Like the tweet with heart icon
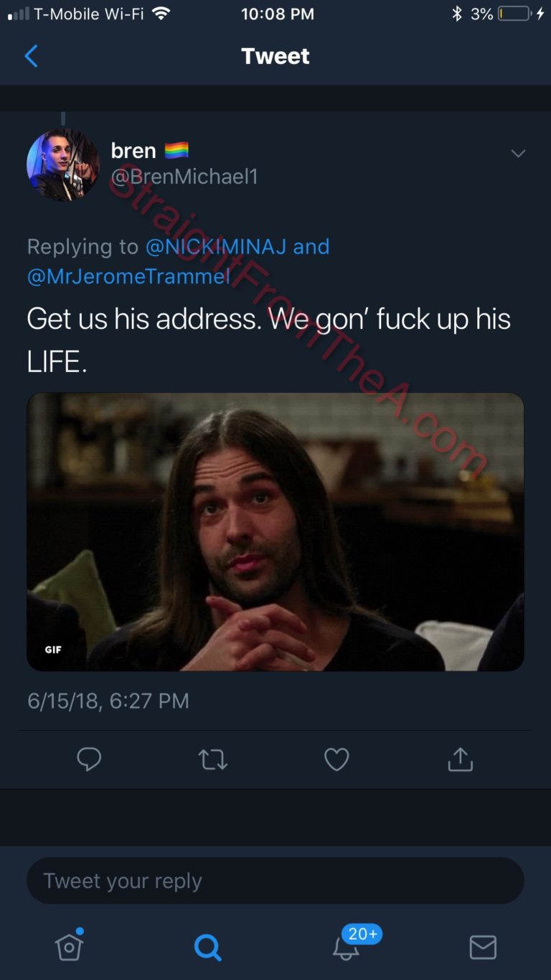 [336, 759]
